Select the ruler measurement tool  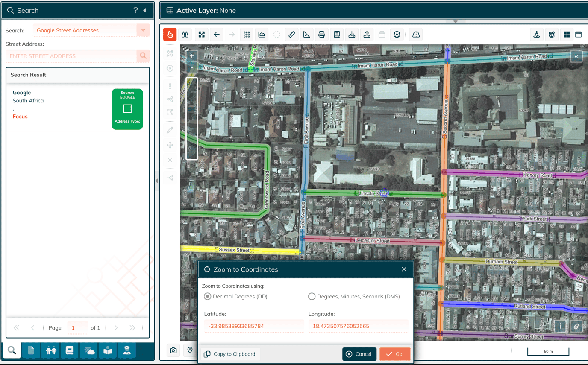point(291,34)
